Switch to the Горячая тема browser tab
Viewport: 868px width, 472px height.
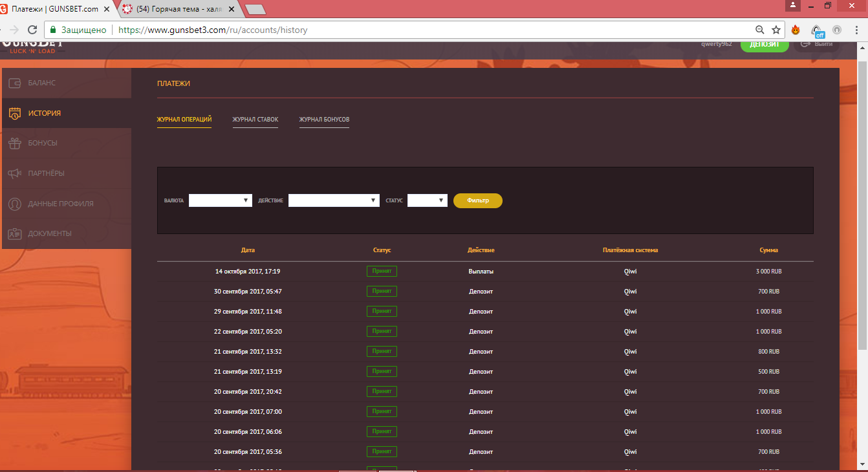(x=178, y=9)
